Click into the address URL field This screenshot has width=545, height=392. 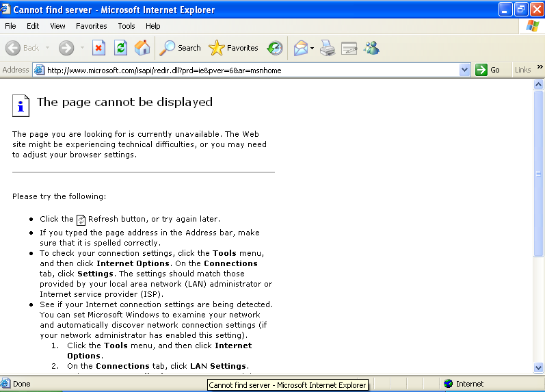click(x=252, y=70)
